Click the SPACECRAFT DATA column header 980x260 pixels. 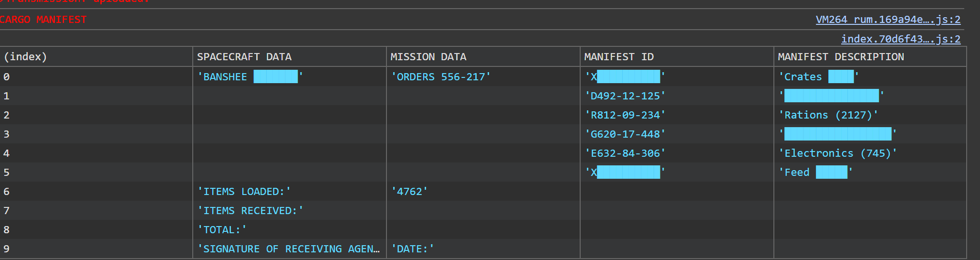click(290, 56)
